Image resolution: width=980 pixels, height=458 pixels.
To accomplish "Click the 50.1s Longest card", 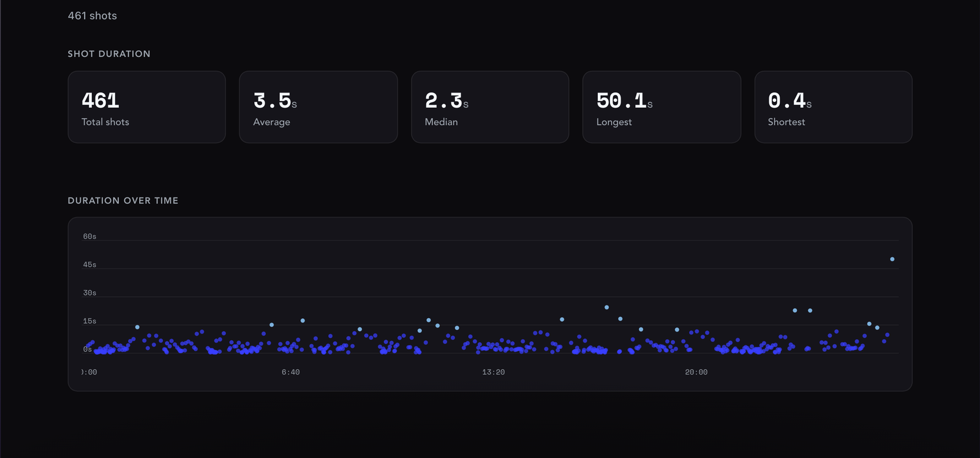I will pyautogui.click(x=661, y=107).
